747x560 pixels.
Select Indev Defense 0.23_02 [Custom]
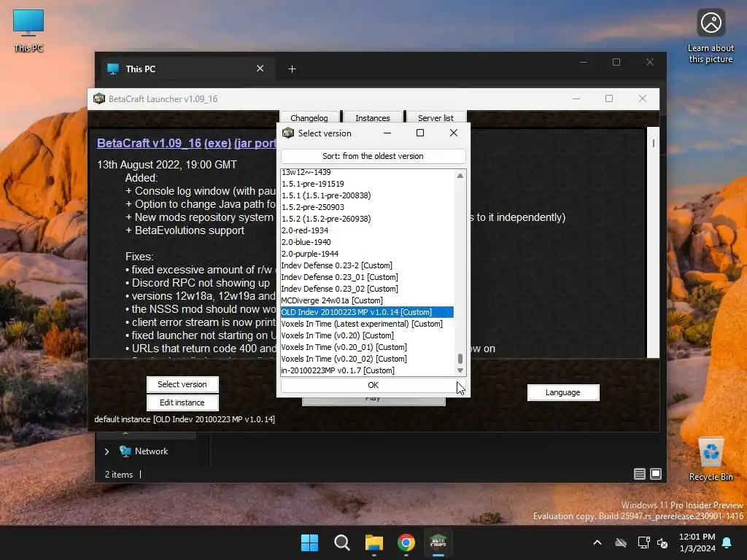(x=367, y=289)
